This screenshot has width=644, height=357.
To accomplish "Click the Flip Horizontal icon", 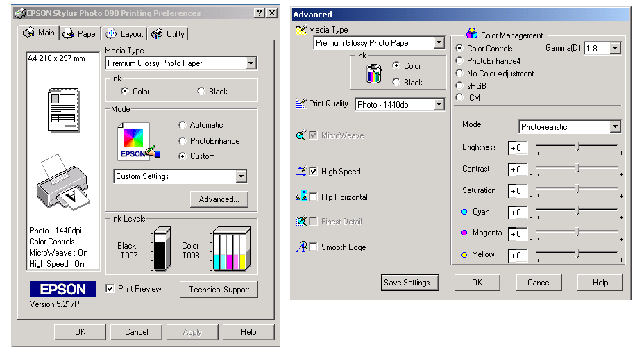I will [x=301, y=196].
